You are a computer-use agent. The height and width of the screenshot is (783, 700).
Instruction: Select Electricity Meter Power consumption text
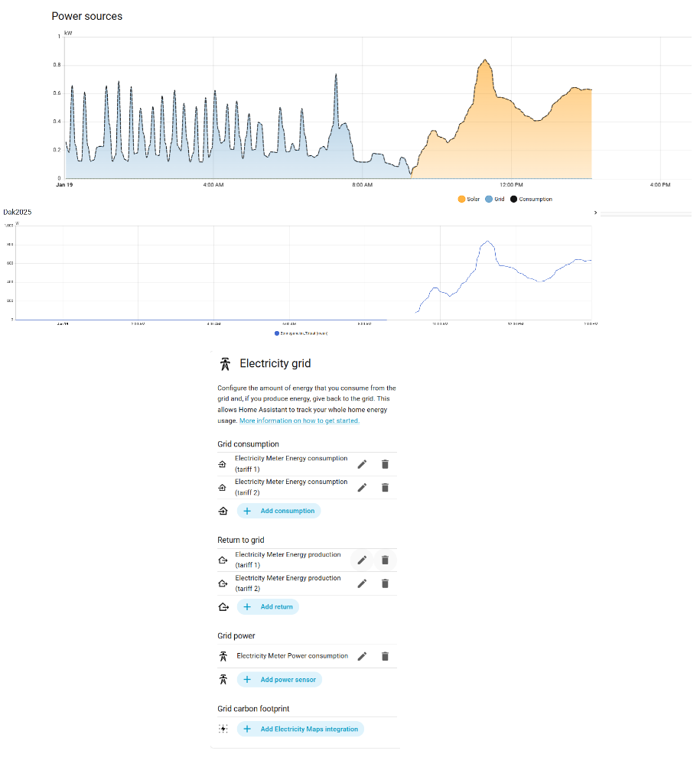tap(292, 656)
